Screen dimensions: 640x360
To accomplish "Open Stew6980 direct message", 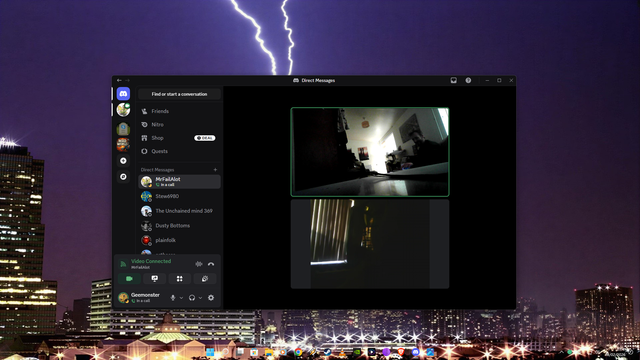I will coord(179,196).
